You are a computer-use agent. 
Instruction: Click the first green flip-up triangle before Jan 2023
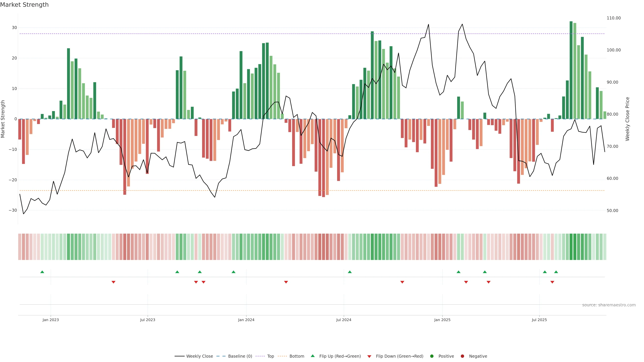[42, 272]
